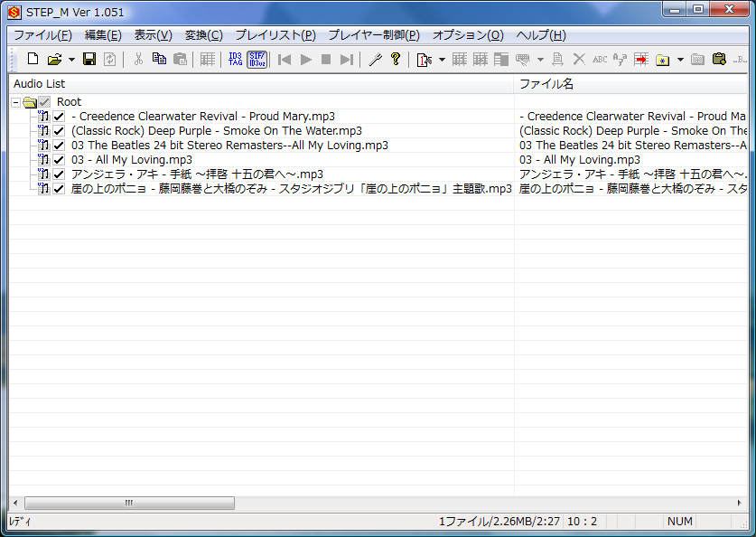Click the first grayed grid-column icon
This screenshot has width=756, height=537.
pyautogui.click(x=460, y=60)
